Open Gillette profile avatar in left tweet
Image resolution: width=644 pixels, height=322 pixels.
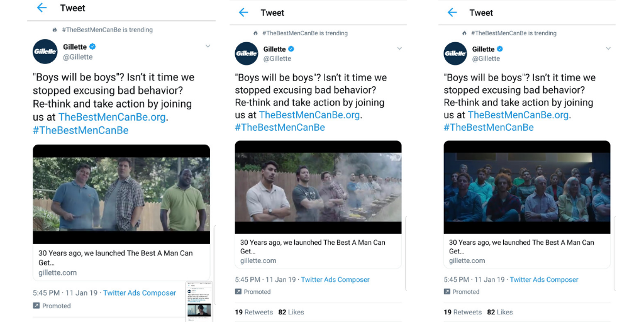coord(45,52)
